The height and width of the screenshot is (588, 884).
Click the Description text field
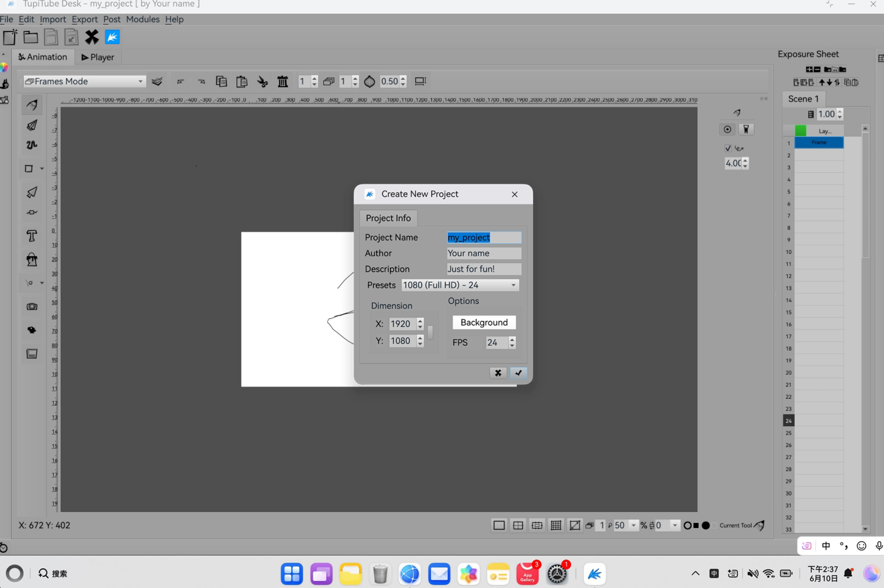(484, 269)
